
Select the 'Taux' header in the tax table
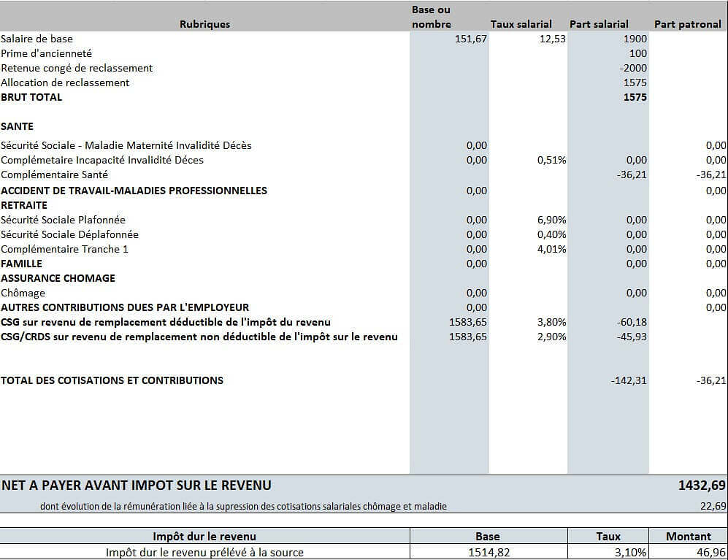click(608, 537)
